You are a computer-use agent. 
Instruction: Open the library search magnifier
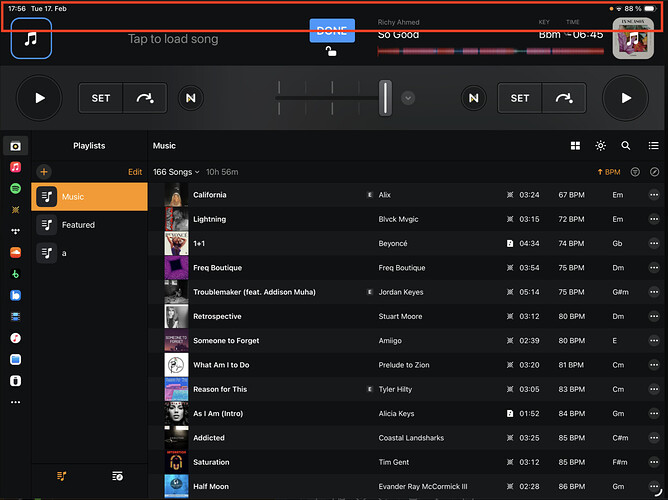[x=626, y=146]
